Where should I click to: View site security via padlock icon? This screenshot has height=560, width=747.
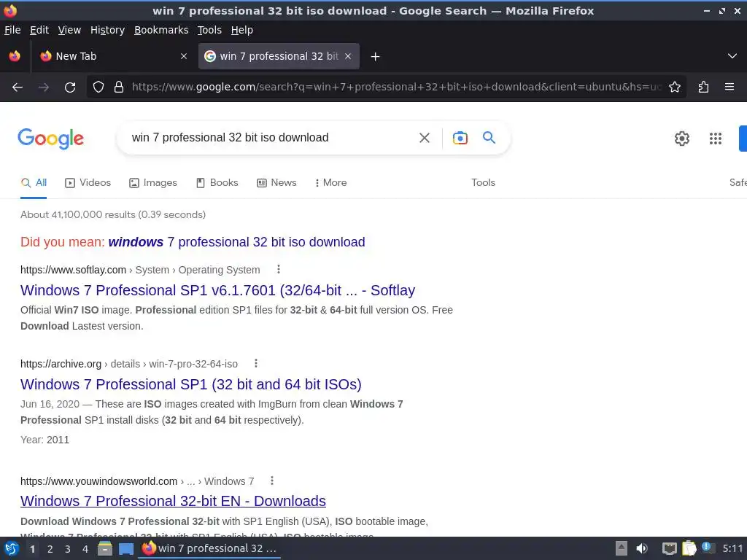(119, 87)
